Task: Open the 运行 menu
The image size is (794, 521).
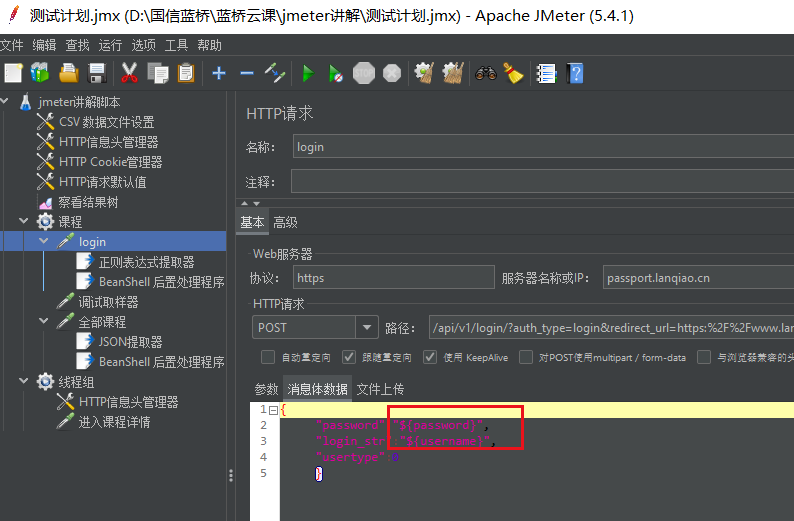Action: coord(110,46)
